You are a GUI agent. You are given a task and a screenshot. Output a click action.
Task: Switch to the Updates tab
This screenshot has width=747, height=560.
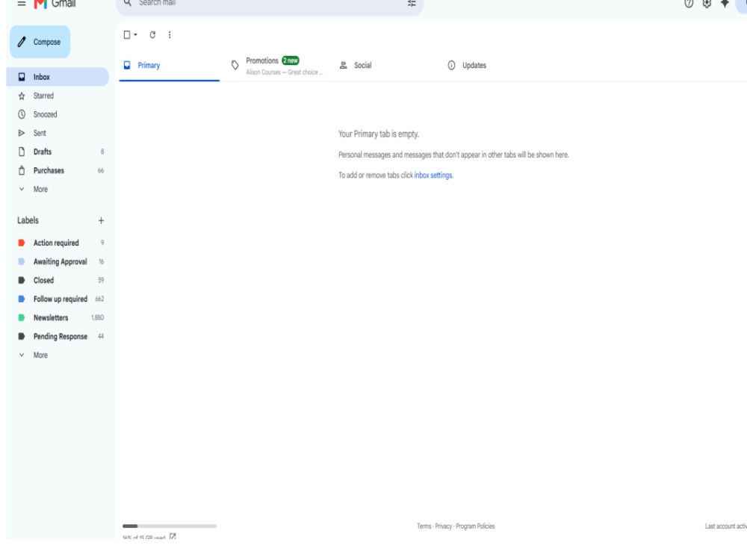pos(493,66)
